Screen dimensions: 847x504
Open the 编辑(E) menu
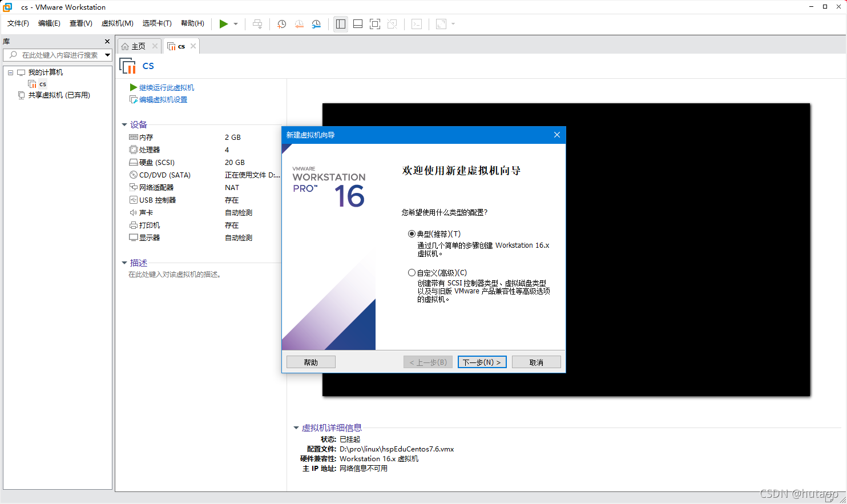49,23
